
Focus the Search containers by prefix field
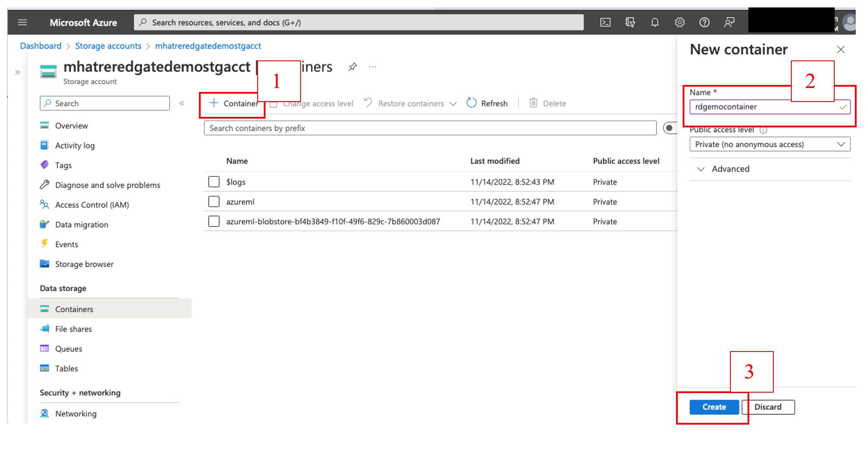click(x=430, y=128)
